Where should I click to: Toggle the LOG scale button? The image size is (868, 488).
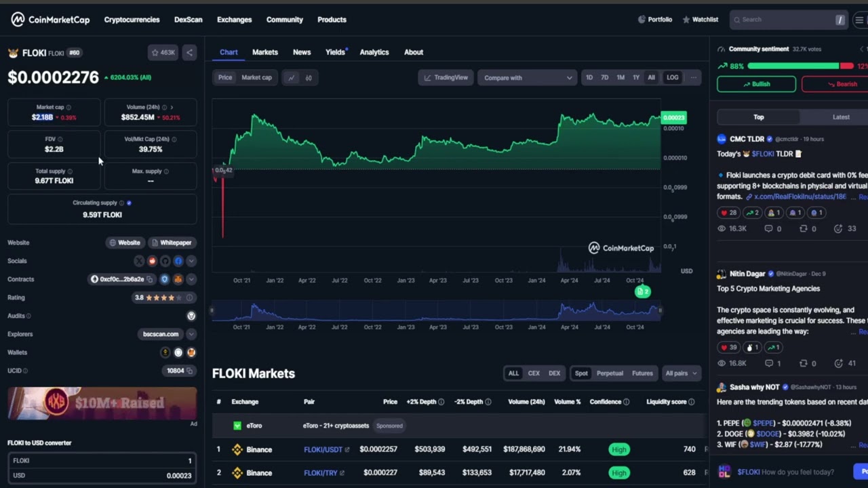coord(672,77)
